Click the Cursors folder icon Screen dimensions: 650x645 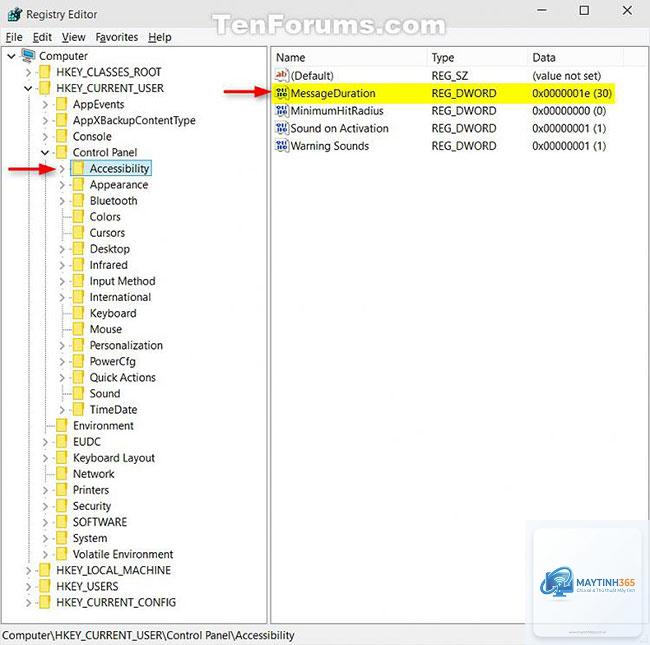tap(78, 233)
